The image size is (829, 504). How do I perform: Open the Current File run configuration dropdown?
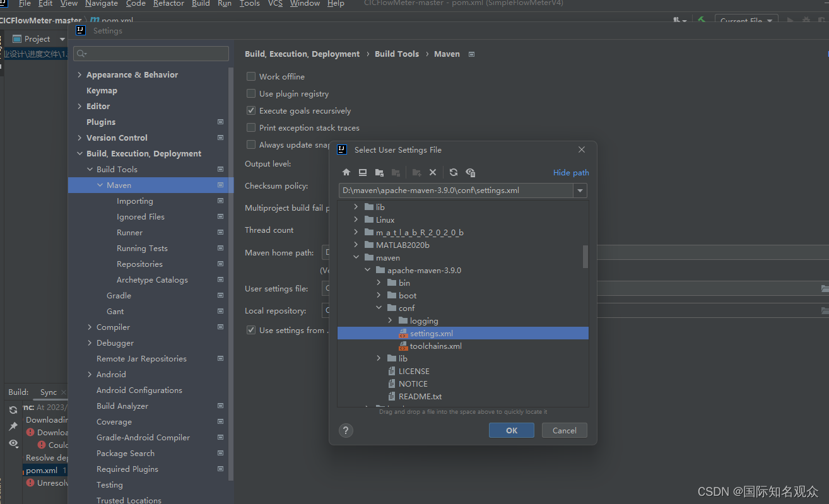(747, 21)
